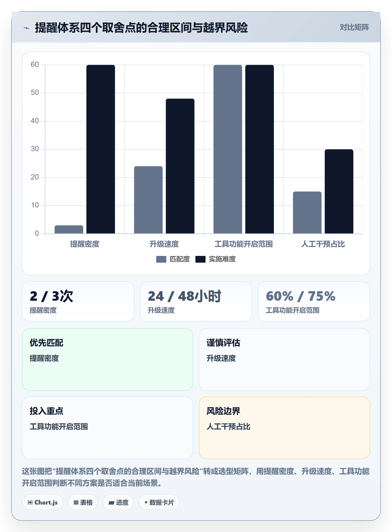The height and width of the screenshot is (532, 392).
Task: Click the x-axis label "人工干预占比" under the chart
Action: click(x=323, y=244)
